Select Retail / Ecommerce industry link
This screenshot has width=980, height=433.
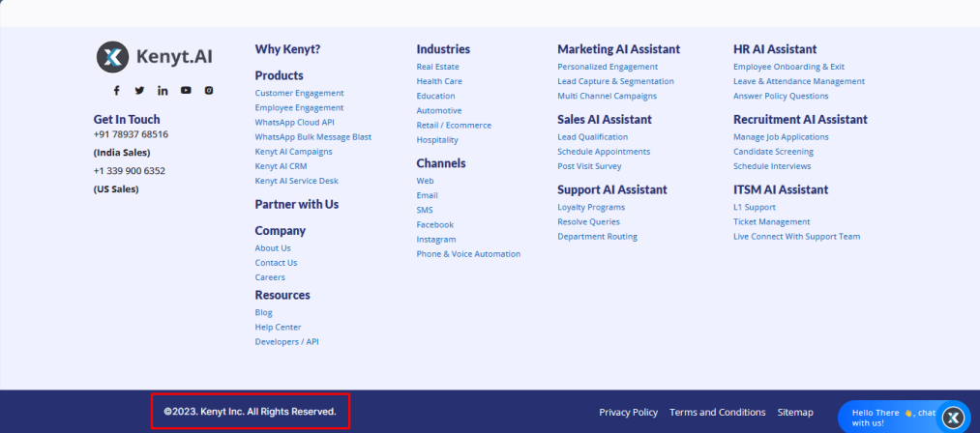pyautogui.click(x=454, y=126)
